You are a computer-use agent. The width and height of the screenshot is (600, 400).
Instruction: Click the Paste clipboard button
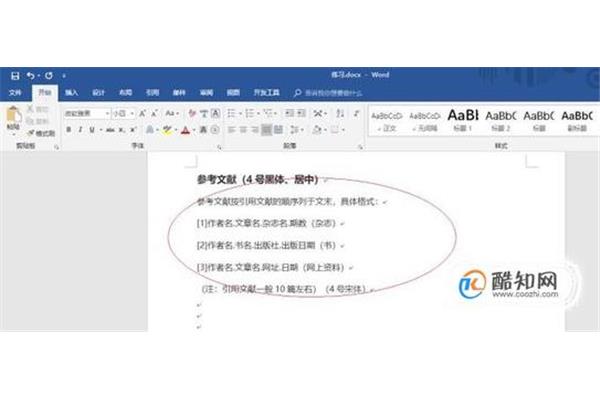[x=13, y=119]
